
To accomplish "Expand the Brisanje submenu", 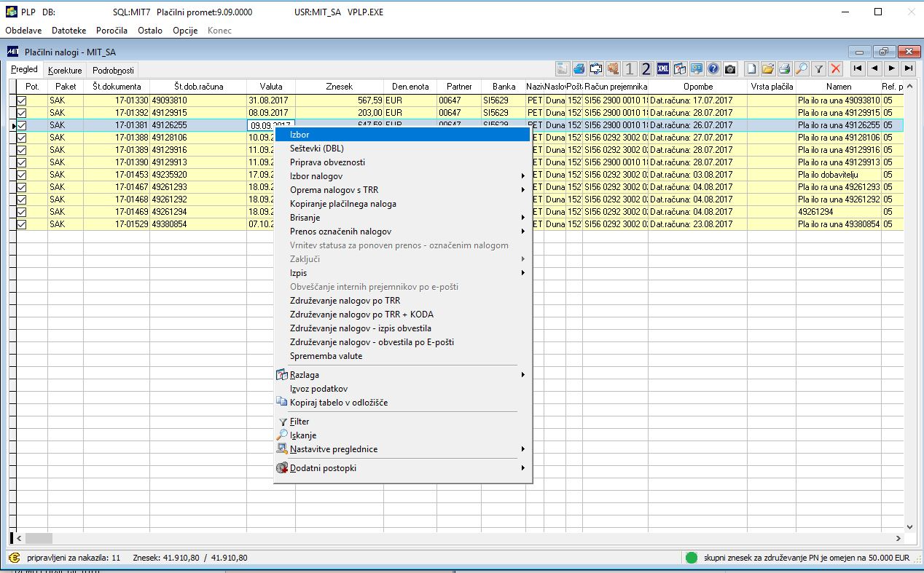I will pyautogui.click(x=305, y=218).
